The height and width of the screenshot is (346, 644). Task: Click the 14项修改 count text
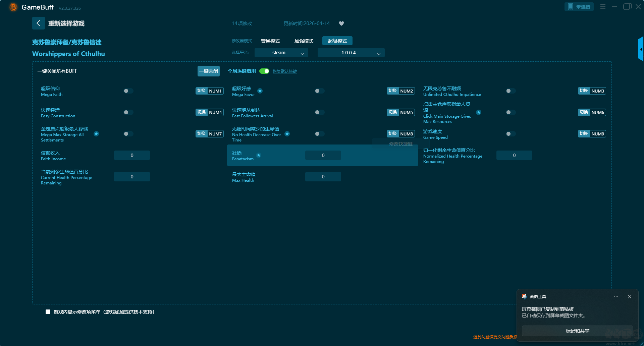[x=242, y=23]
